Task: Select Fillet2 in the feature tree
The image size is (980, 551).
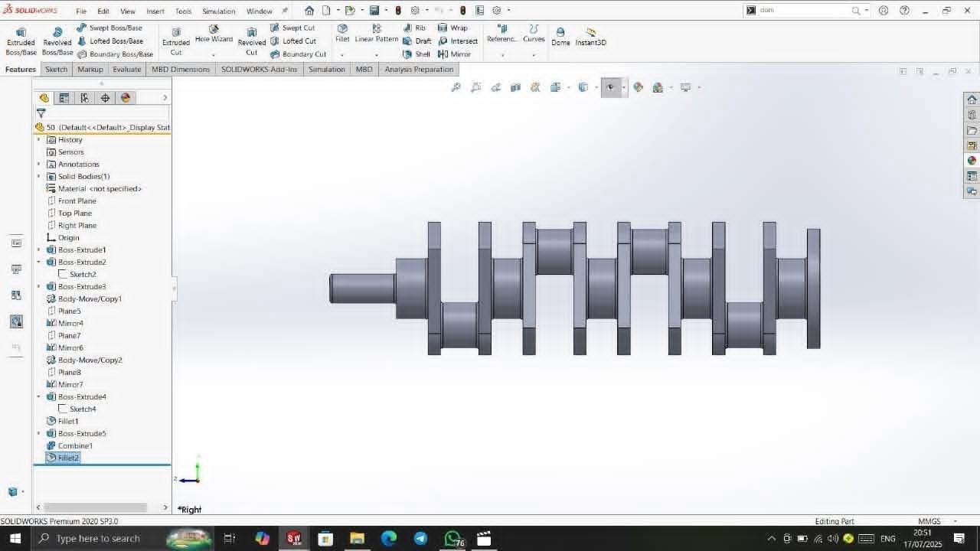Action: point(63,458)
